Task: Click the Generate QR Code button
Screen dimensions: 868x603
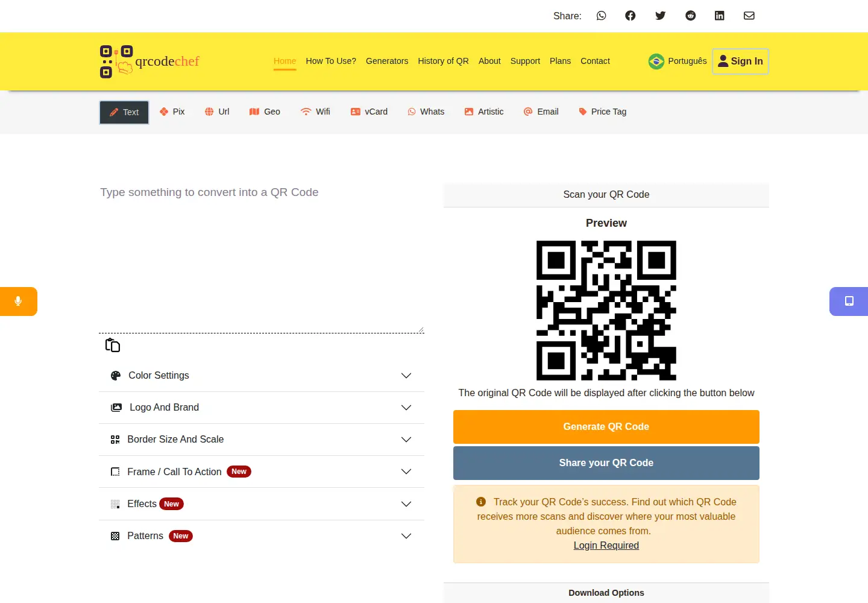Action: 606,427
